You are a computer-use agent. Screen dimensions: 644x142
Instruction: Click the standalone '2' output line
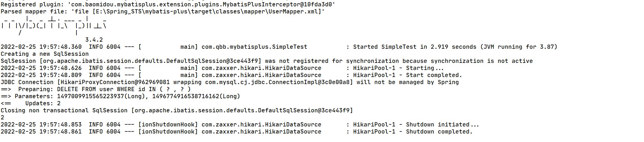[2, 118]
